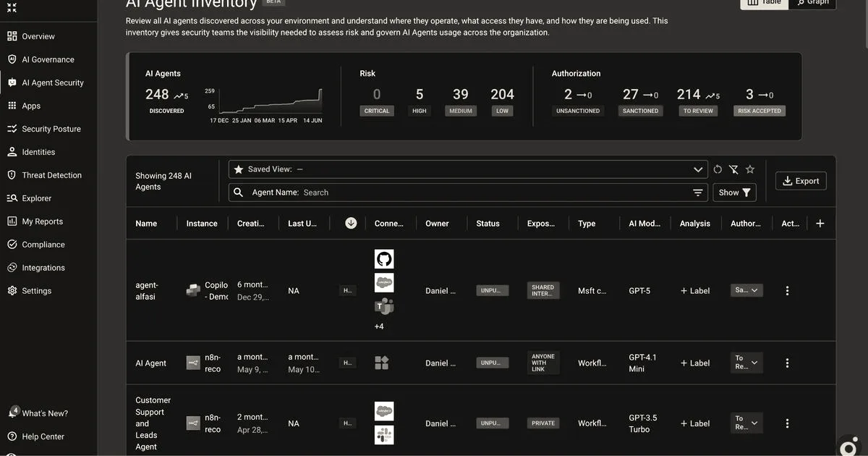Click the Owner column header
Screen dimensions: 868x456
437,224
